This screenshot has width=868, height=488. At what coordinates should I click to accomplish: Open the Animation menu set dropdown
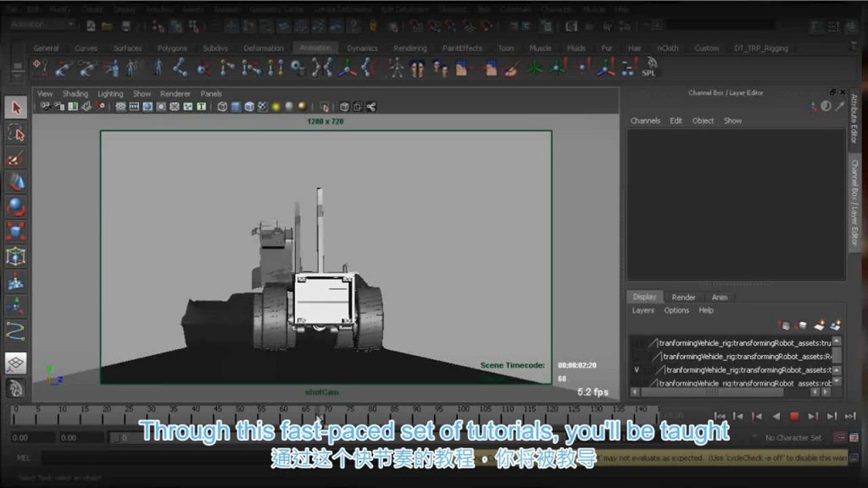(42, 25)
